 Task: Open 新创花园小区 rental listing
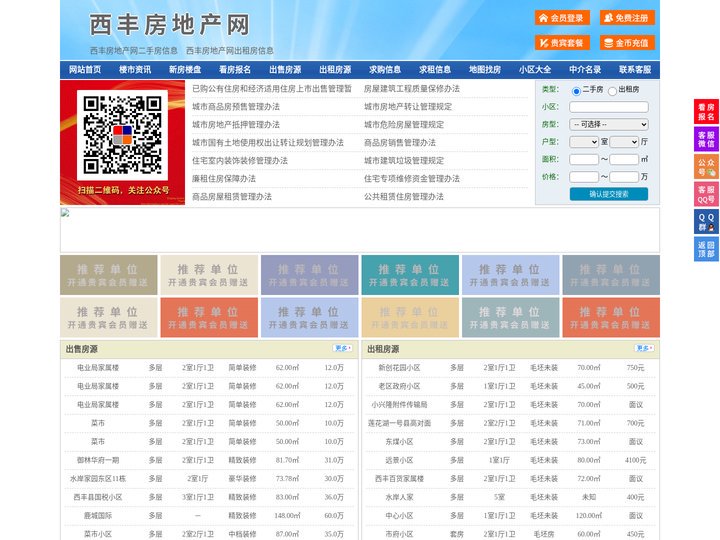399,368
